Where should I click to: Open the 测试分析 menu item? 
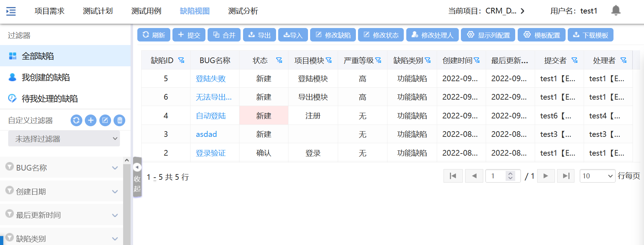click(x=243, y=11)
